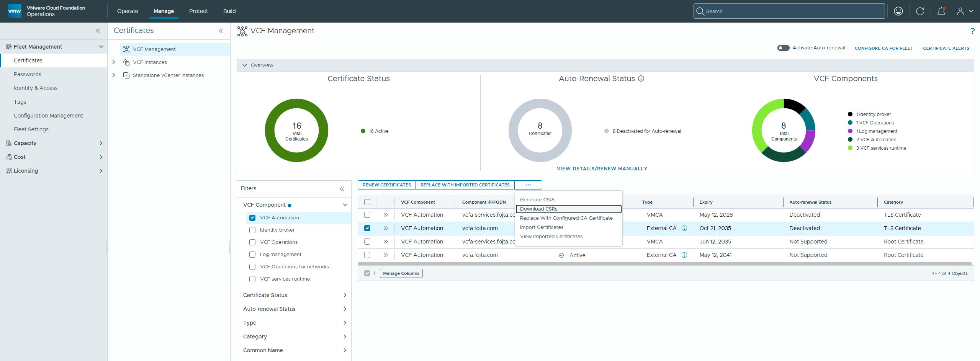This screenshot has width=980, height=361.
Task: Open the feedback smiley face icon
Action: pos(898,11)
